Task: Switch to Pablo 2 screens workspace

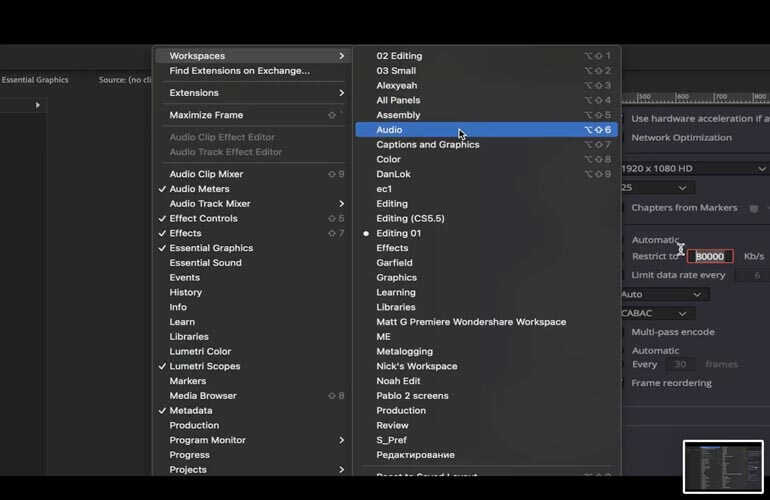Action: tap(487, 395)
